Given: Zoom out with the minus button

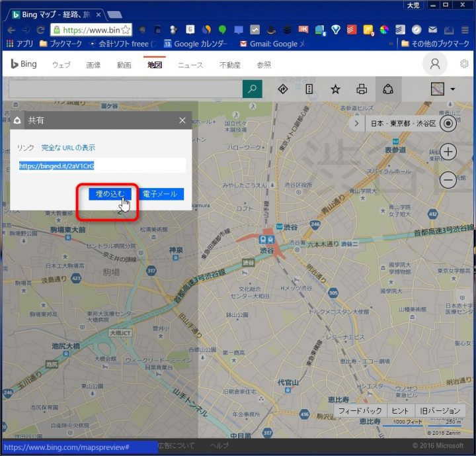Looking at the screenshot, I should pyautogui.click(x=448, y=179).
